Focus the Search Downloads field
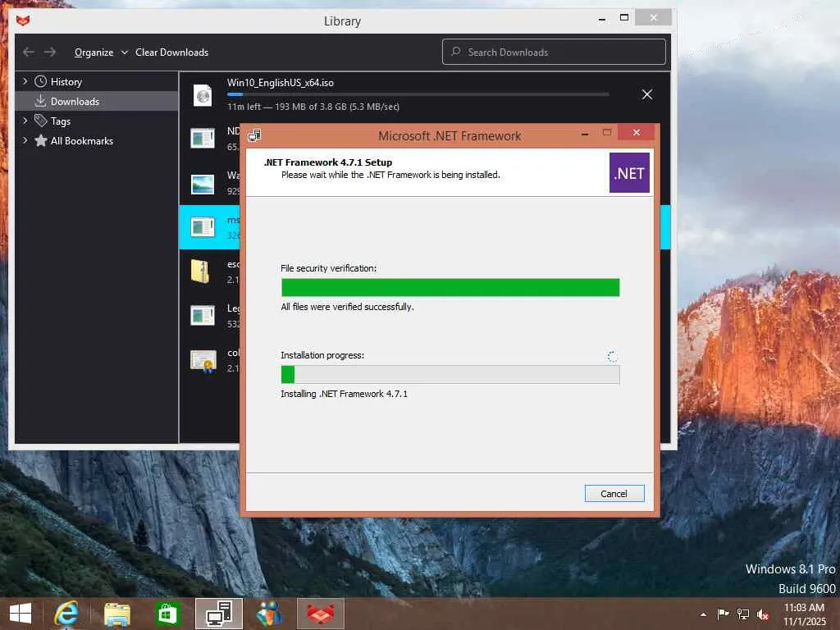840x630 pixels. 554,52
